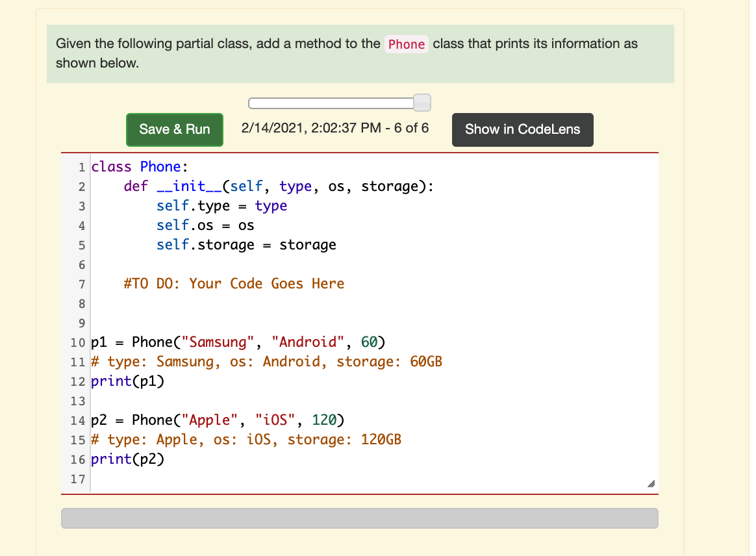756x556 pixels.
Task: Click the highlighted Phone code token
Action: [406, 44]
